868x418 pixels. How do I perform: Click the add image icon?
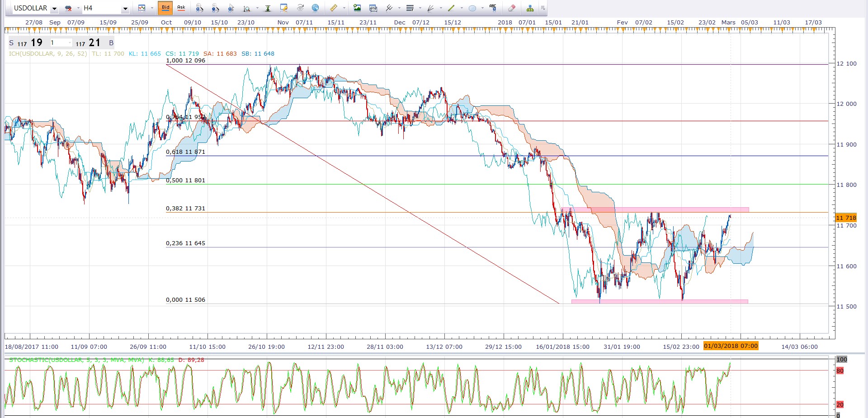tap(357, 8)
